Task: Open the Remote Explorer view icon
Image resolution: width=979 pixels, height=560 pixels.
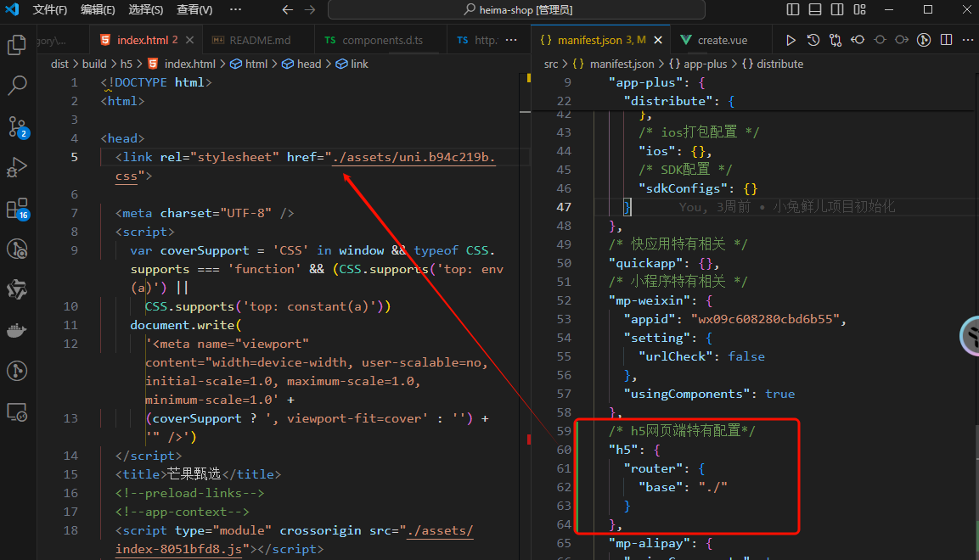Action: click(17, 412)
